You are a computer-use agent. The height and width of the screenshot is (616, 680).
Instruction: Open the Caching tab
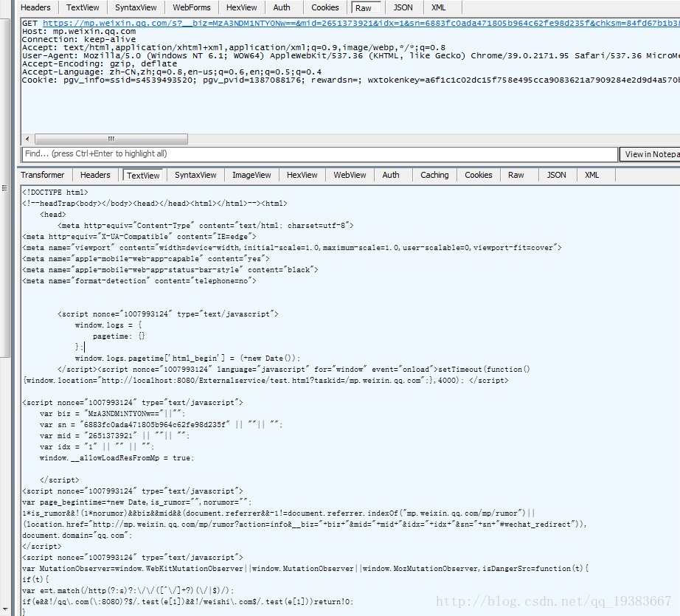(434, 175)
